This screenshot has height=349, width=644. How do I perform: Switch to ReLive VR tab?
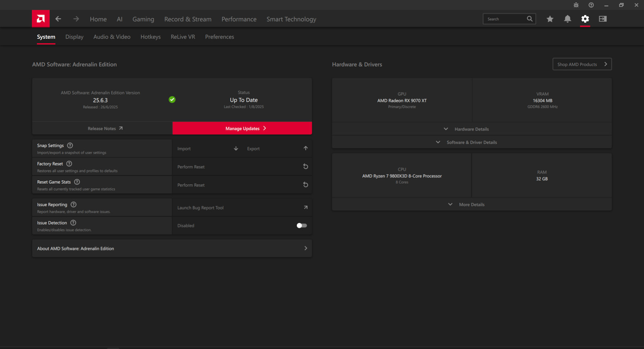[183, 37]
